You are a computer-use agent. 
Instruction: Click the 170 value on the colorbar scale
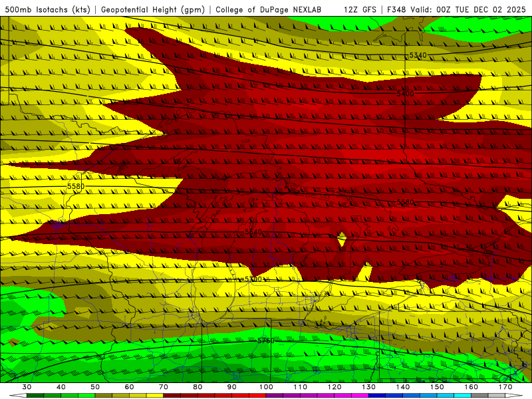[505, 387]
